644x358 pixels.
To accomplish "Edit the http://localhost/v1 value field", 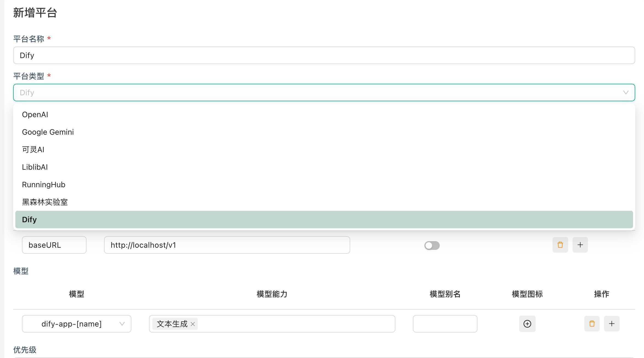I will 227,245.
